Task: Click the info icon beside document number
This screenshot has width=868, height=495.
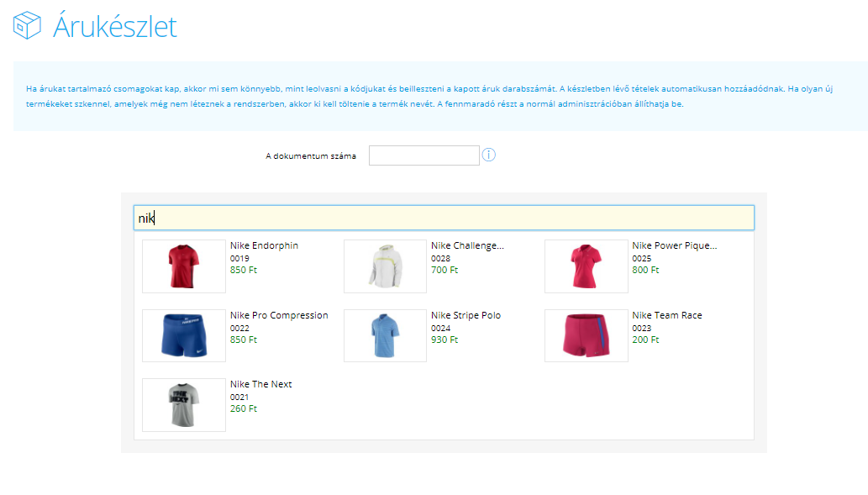Action: point(489,155)
